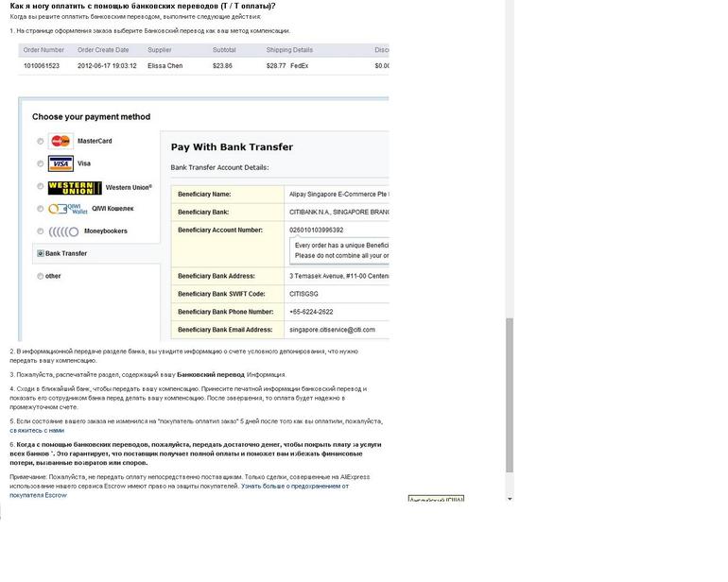Select the Western Union radio button

click(x=40, y=187)
